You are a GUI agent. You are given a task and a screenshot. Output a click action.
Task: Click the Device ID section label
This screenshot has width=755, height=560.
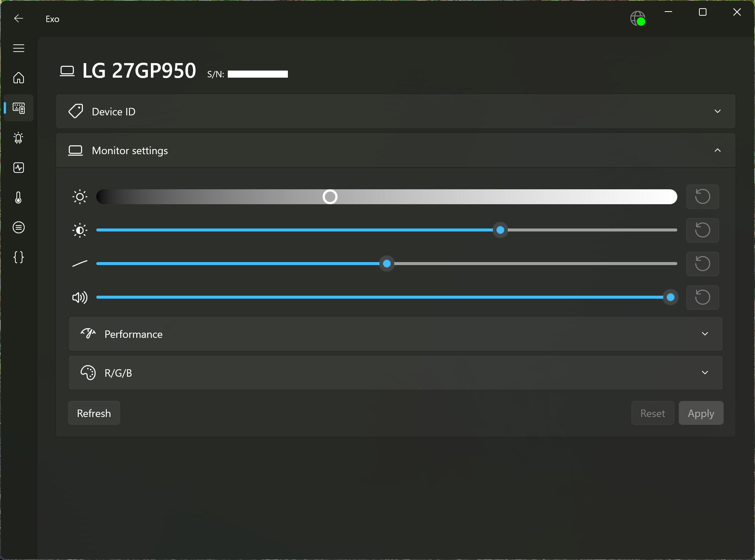click(114, 111)
